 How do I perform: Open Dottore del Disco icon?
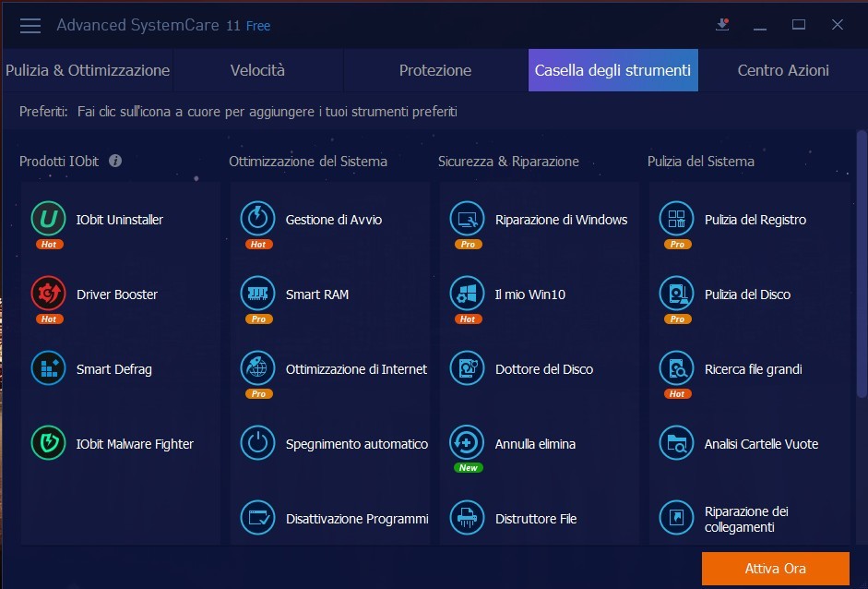(x=467, y=369)
